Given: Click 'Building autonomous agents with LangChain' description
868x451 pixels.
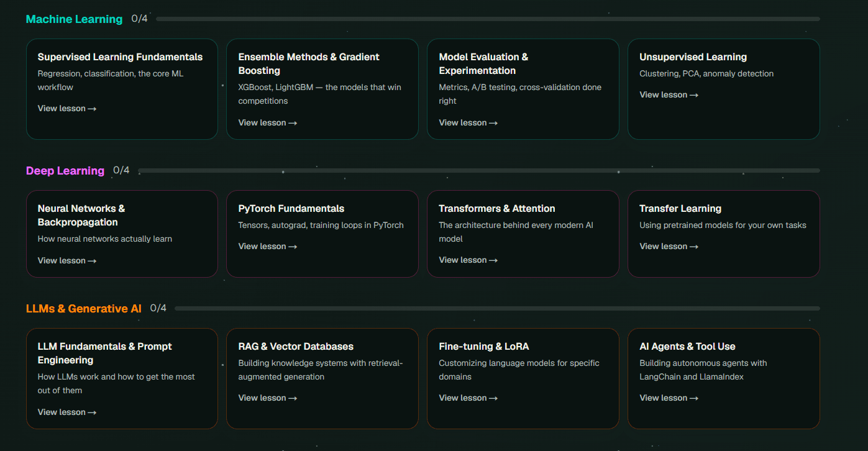Looking at the screenshot, I should pyautogui.click(x=703, y=370).
